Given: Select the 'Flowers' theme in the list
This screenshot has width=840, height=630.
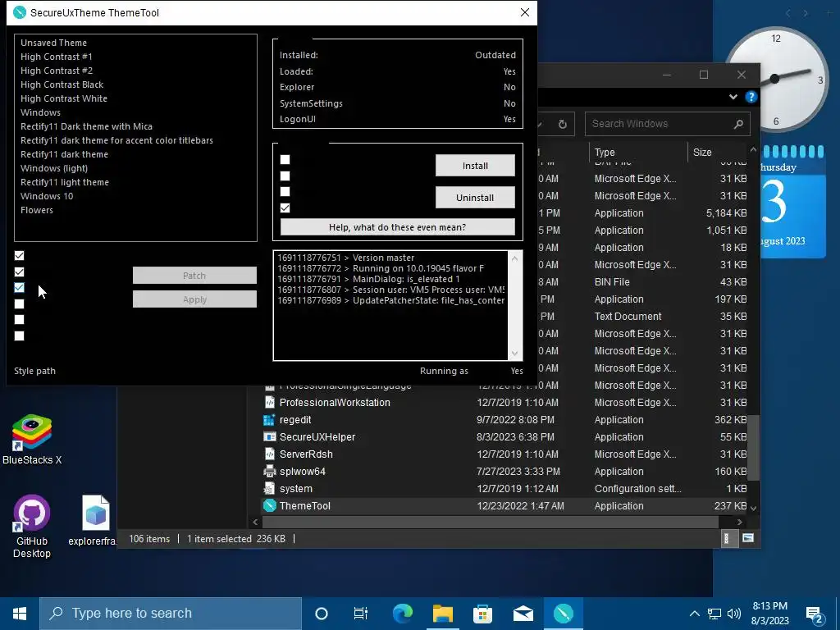Looking at the screenshot, I should tap(37, 210).
